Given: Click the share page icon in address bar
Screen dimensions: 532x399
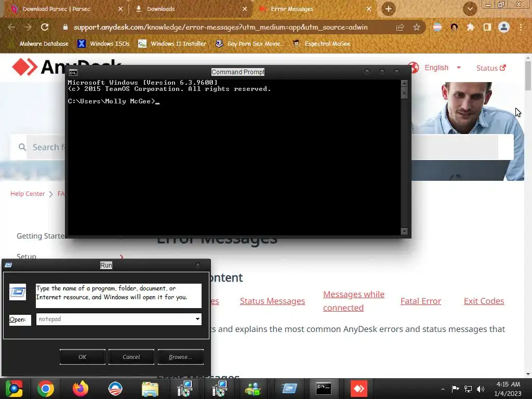Looking at the screenshot, I should [x=400, y=27].
